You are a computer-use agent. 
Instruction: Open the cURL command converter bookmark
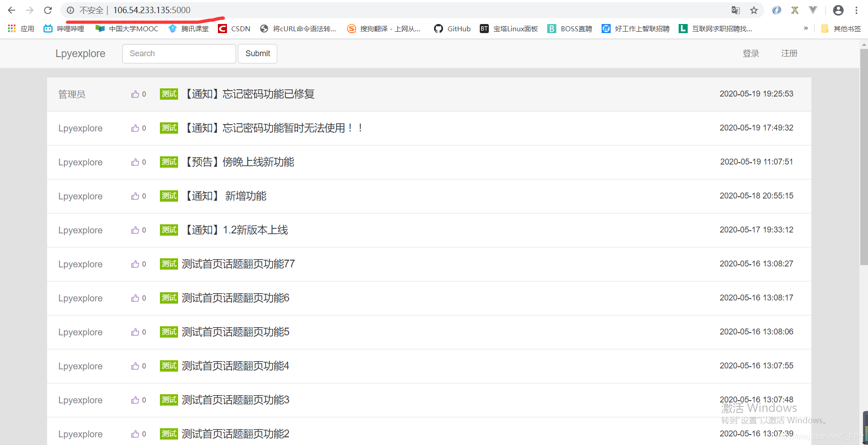298,29
